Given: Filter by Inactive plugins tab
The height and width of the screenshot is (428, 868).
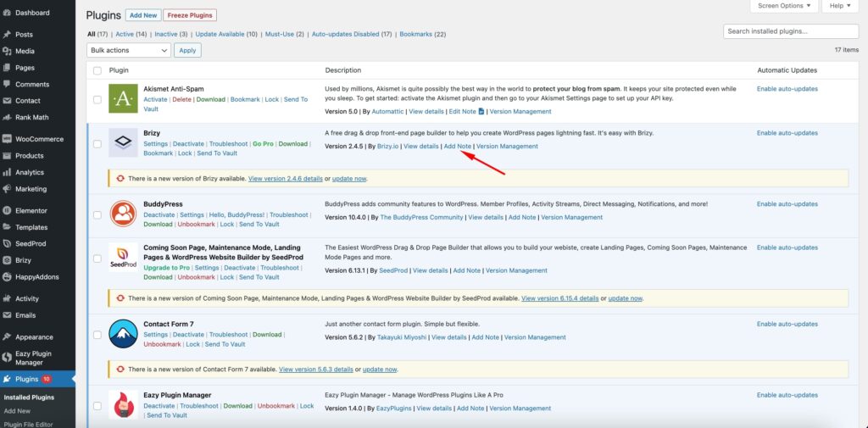Looking at the screenshot, I should (171, 35).
